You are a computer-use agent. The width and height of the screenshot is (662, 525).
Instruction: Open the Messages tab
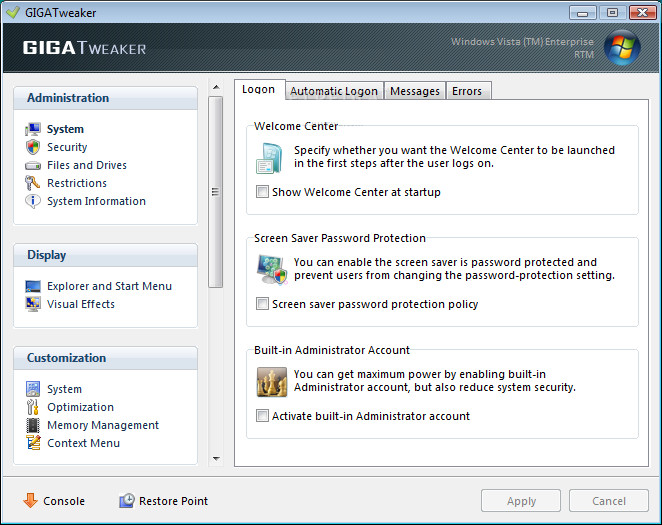(x=415, y=91)
